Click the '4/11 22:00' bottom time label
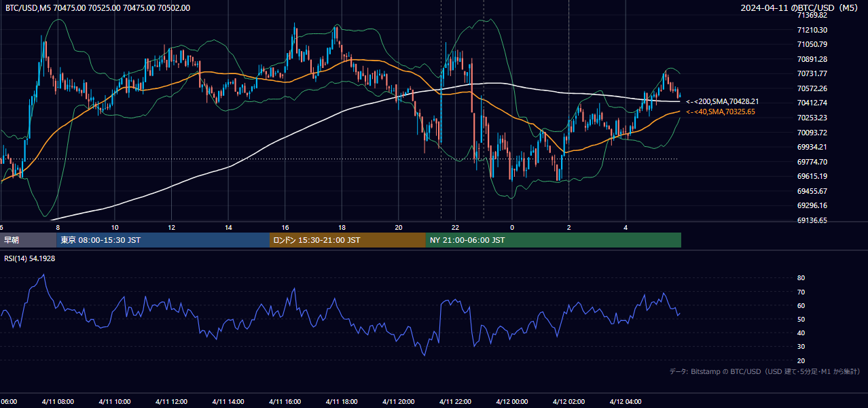 455,402
